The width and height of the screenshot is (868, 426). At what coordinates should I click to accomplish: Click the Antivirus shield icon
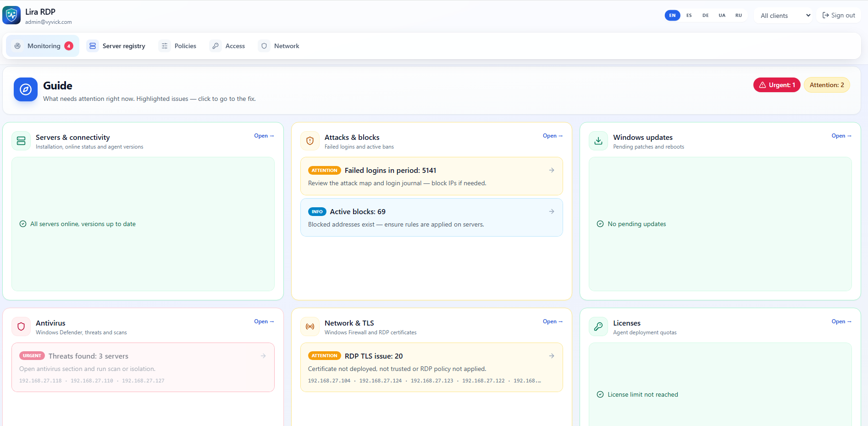coord(21,326)
